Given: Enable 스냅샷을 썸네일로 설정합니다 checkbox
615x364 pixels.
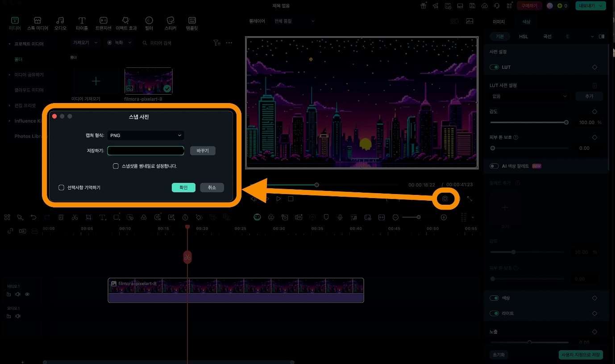Looking at the screenshot, I should point(116,166).
